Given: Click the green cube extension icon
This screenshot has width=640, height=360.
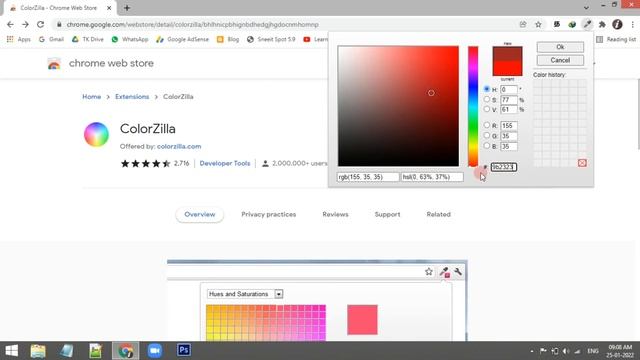Looking at the screenshot, I should pyautogui.click(x=572, y=24).
